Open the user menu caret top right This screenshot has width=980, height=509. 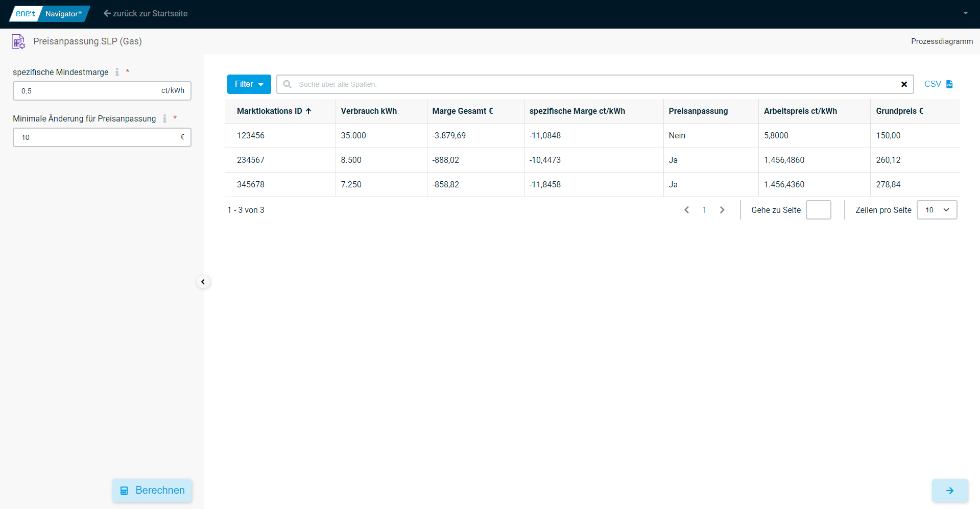tap(965, 13)
